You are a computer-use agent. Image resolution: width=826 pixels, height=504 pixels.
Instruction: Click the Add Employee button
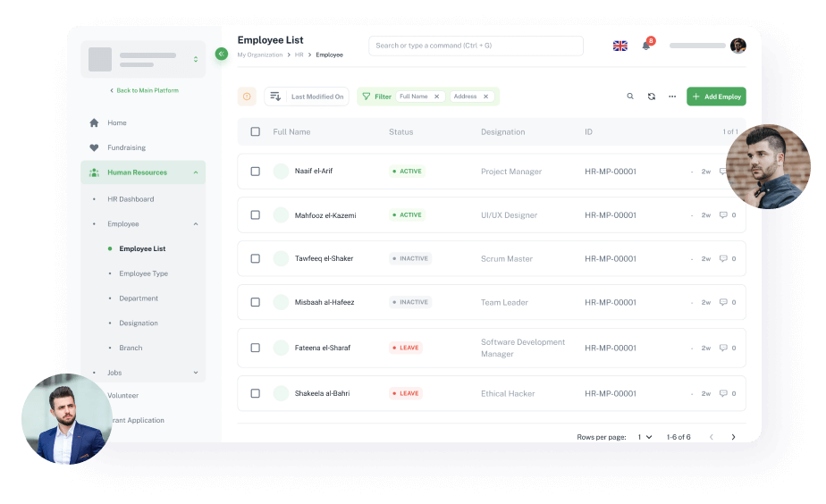[x=716, y=97]
